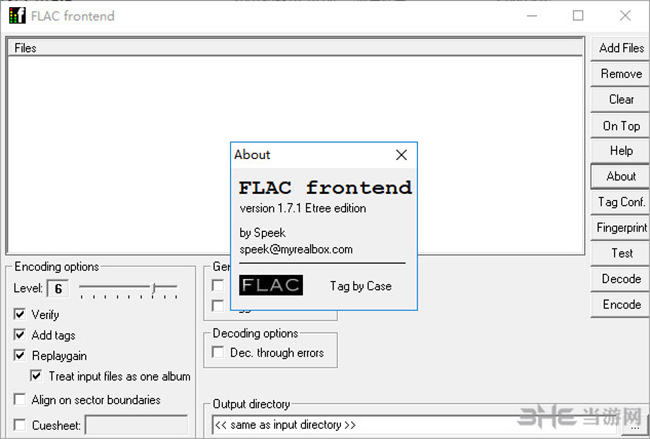The width and height of the screenshot is (650, 439).
Task: Click the About button
Action: [x=621, y=176]
